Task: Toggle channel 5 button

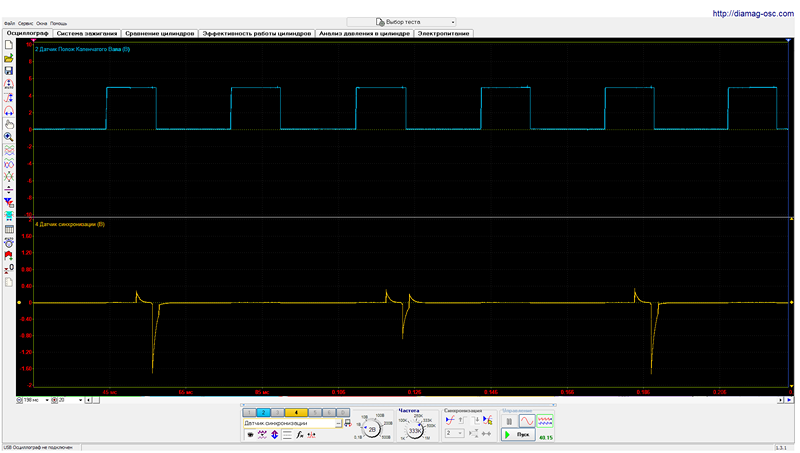Action: point(315,412)
